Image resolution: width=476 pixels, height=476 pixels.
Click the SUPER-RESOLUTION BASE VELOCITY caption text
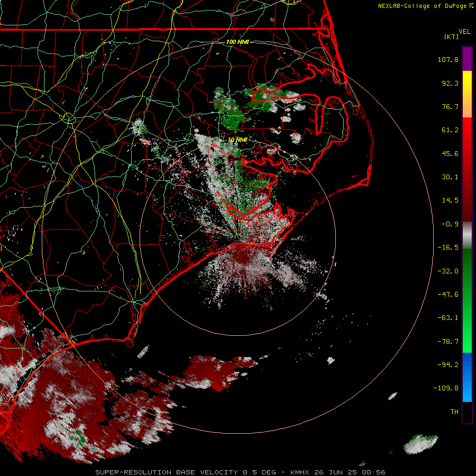[167, 472]
